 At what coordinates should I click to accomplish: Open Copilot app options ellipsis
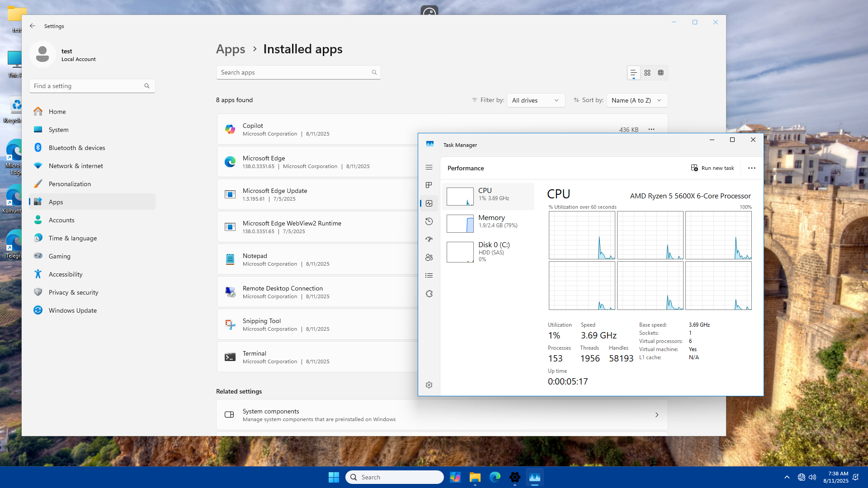[651, 129]
